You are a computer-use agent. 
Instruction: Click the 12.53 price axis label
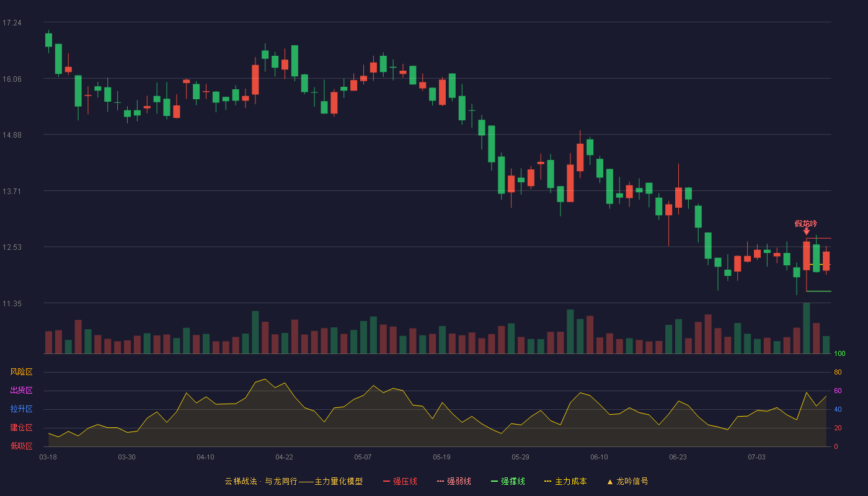click(x=12, y=247)
